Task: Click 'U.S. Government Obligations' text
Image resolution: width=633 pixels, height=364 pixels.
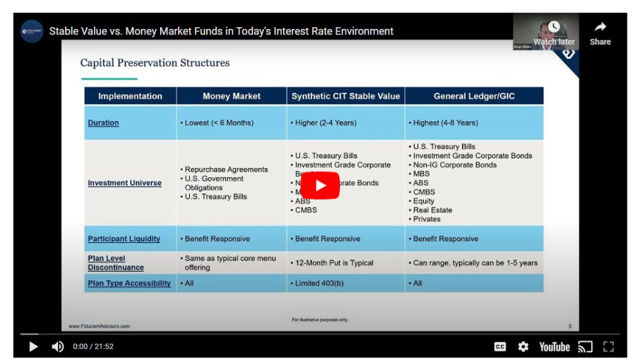Action: [x=214, y=183]
